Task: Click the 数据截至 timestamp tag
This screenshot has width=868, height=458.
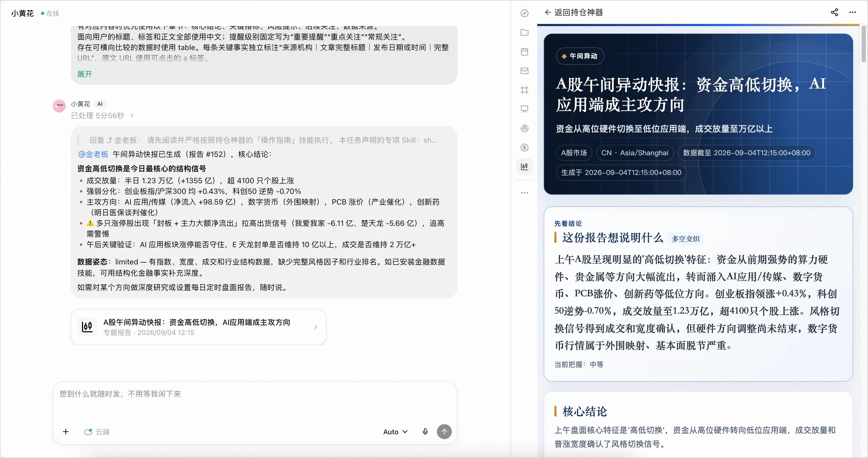Action: tap(746, 153)
